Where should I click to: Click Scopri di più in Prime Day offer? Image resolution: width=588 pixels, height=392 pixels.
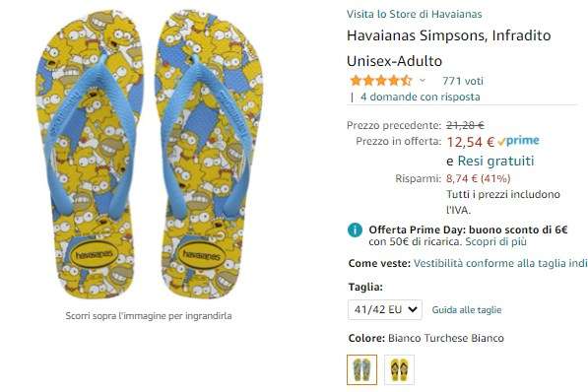click(x=495, y=241)
